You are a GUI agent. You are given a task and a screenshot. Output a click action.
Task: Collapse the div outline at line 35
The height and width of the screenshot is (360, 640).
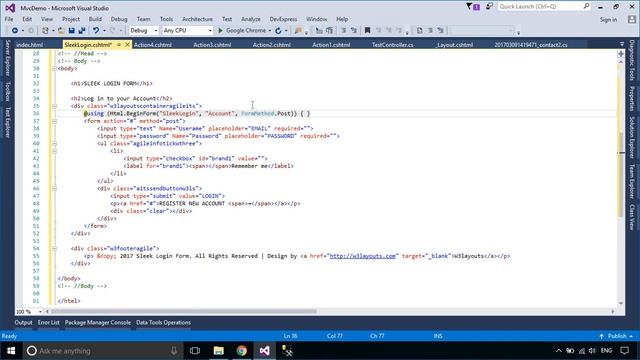point(54,106)
